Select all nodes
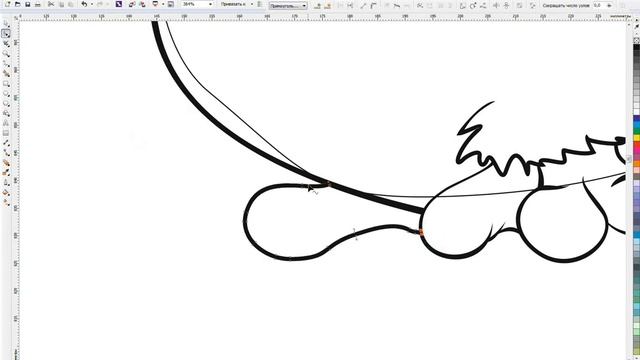 [533, 6]
